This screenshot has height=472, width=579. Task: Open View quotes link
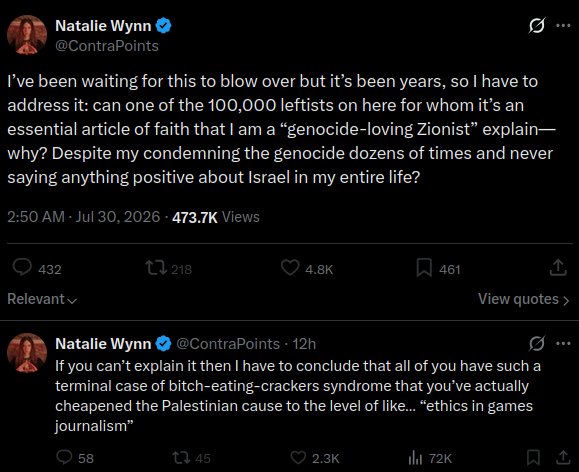click(524, 299)
